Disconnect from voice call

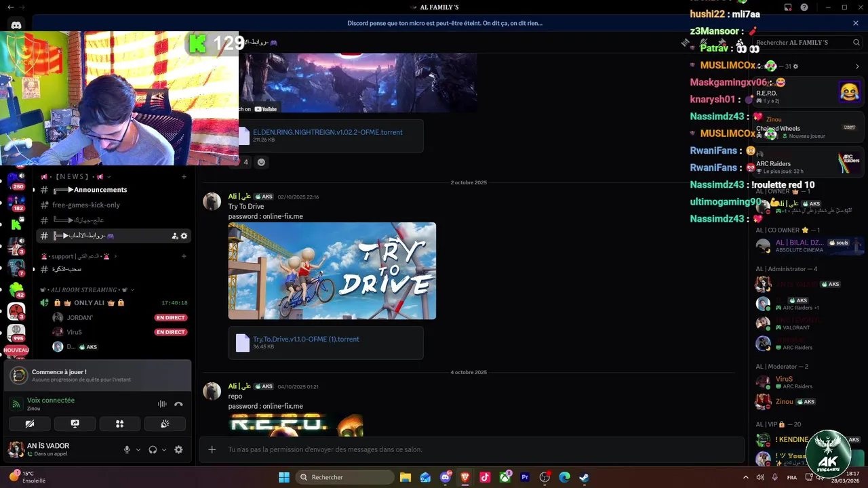(x=178, y=404)
